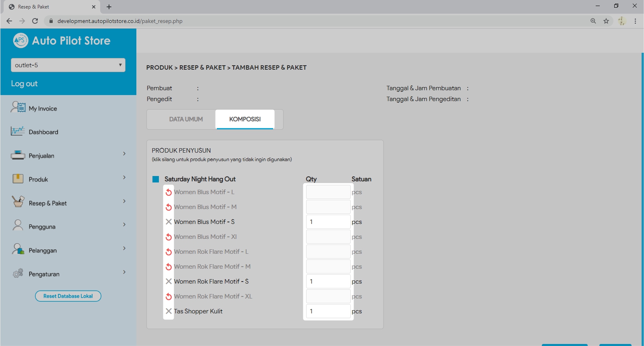Toggle the Saturday Night Hang Out checkbox

pos(156,179)
